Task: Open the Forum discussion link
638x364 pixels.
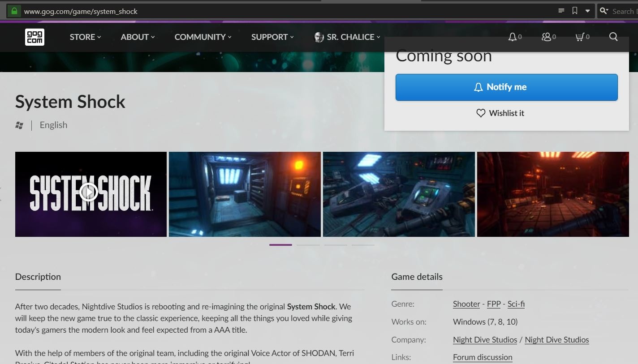Action: click(483, 357)
